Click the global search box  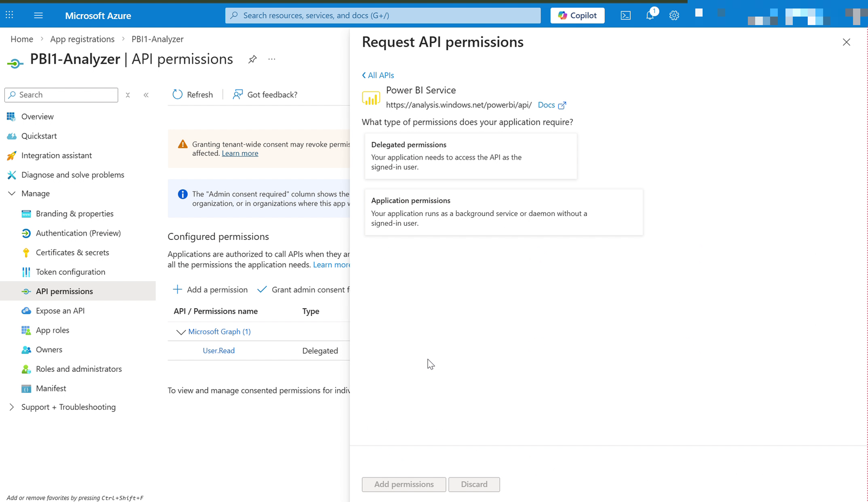pyautogui.click(x=383, y=15)
